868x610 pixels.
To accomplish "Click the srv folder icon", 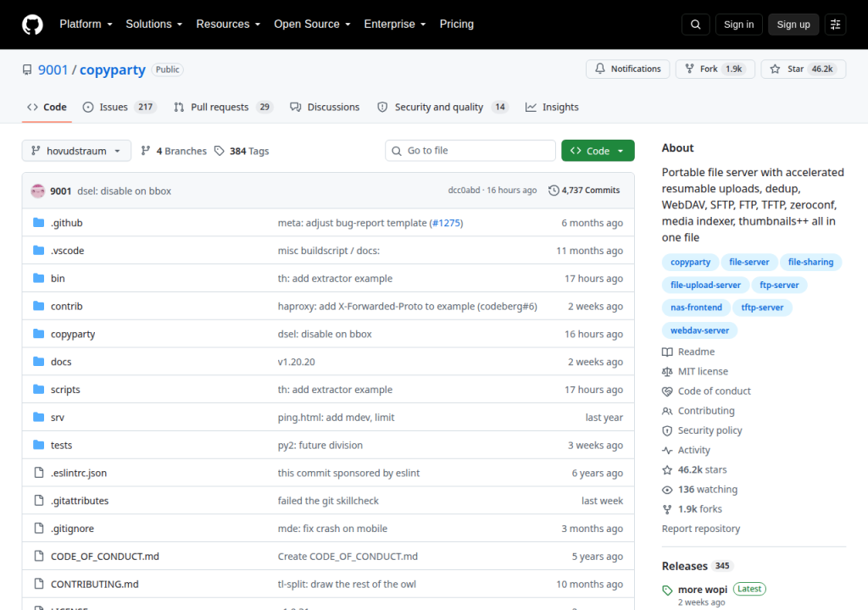I will coord(38,417).
